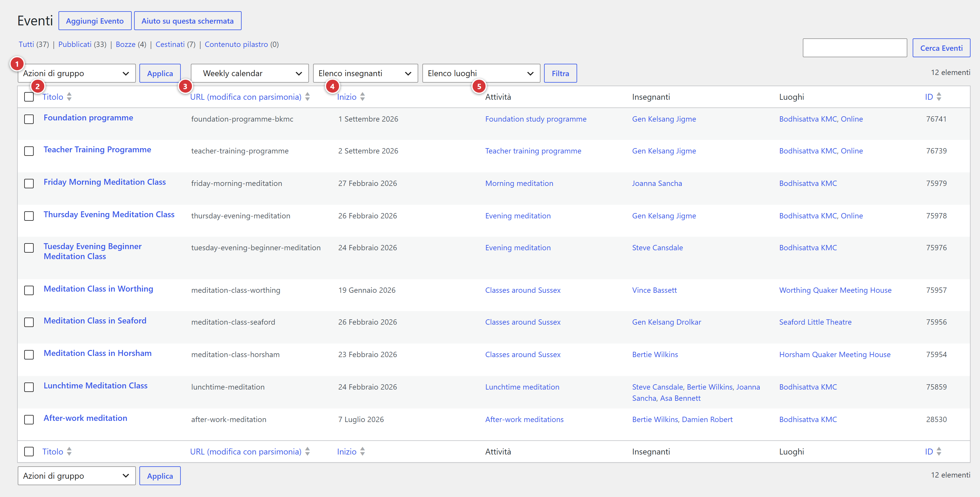
Task: Open Cestinati trashed events
Action: 170,45
